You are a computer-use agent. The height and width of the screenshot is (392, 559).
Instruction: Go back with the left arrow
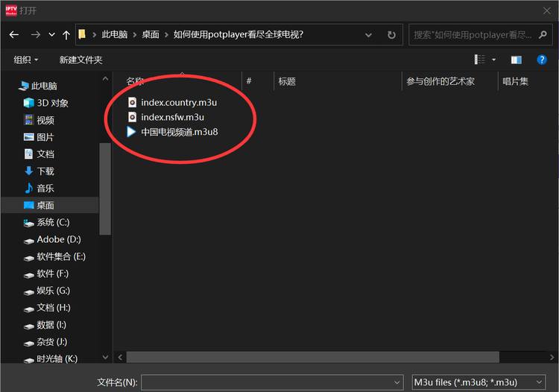coord(14,34)
